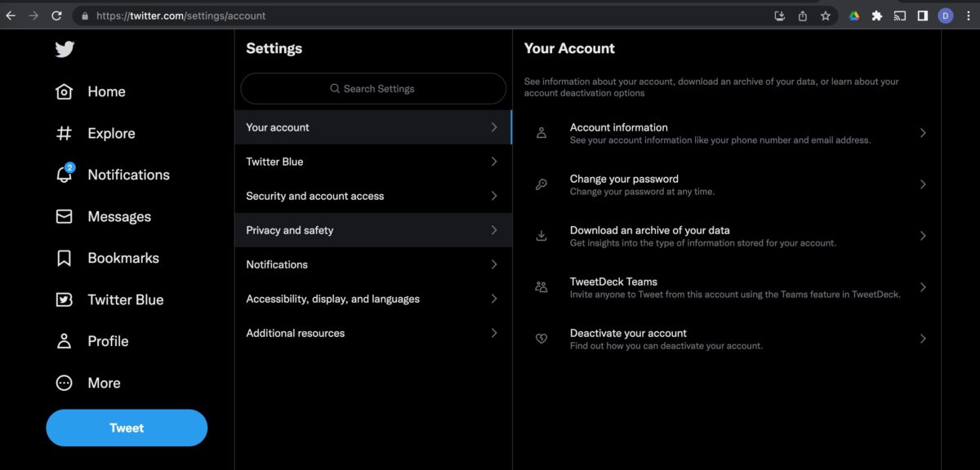Viewport: 980px width, 470px height.
Task: Bookmark page with the star icon
Action: click(826, 16)
